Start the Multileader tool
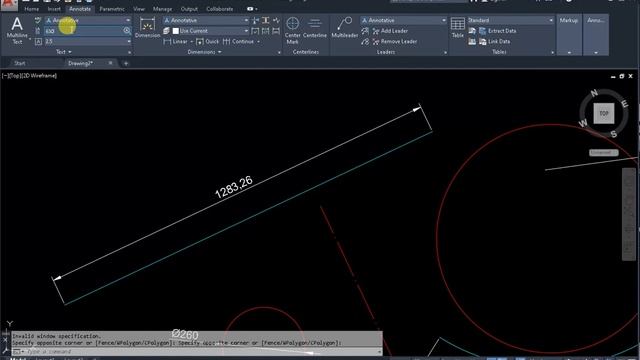640x360 pixels. 344,28
